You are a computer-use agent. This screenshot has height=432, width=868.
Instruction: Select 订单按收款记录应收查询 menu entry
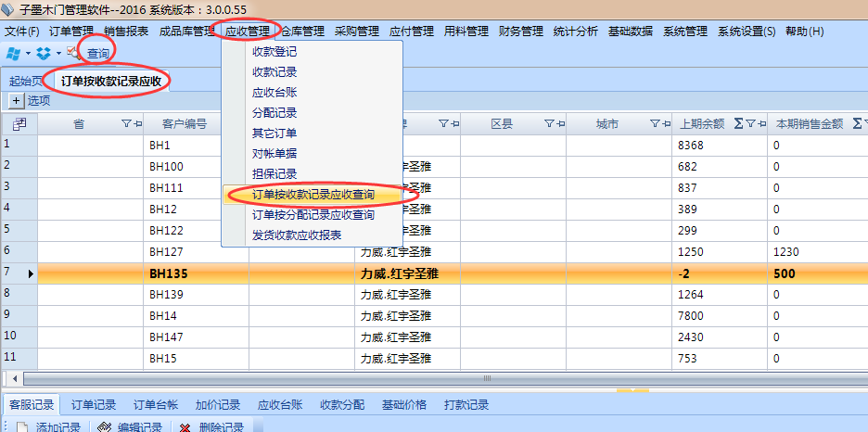(x=313, y=195)
